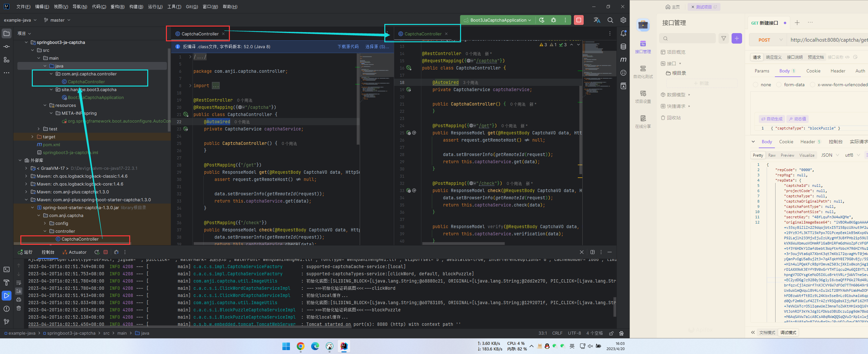The height and width of the screenshot is (354, 868).
Task: Select the none body type radio
Action: [x=755, y=85]
